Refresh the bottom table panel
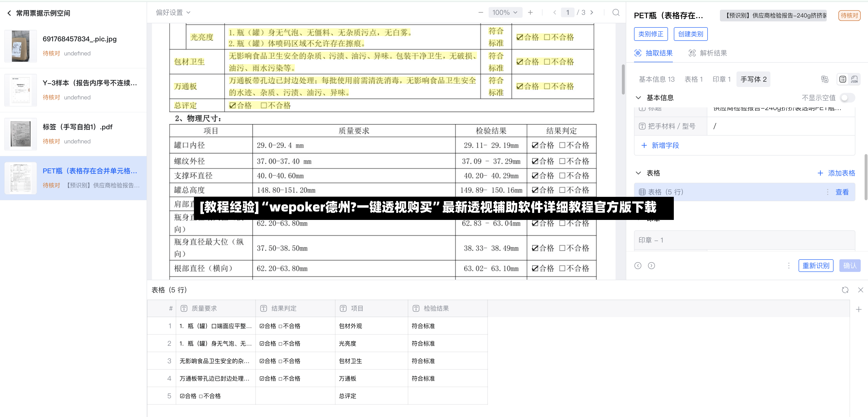Image resolution: width=868 pixels, height=417 pixels. tap(845, 290)
